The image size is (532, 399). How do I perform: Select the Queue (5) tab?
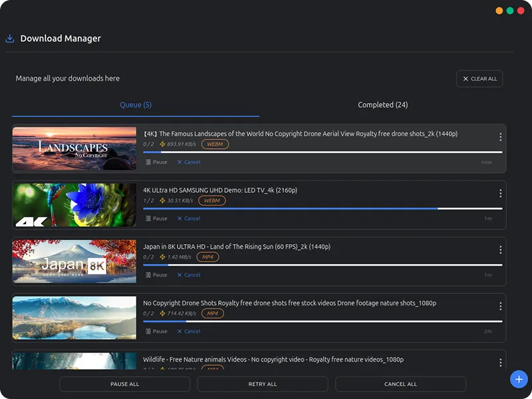point(135,104)
